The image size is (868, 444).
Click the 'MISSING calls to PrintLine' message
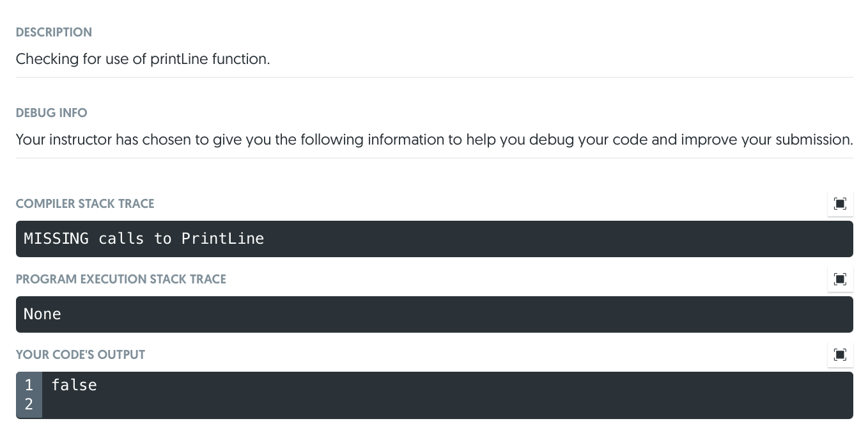tap(144, 239)
